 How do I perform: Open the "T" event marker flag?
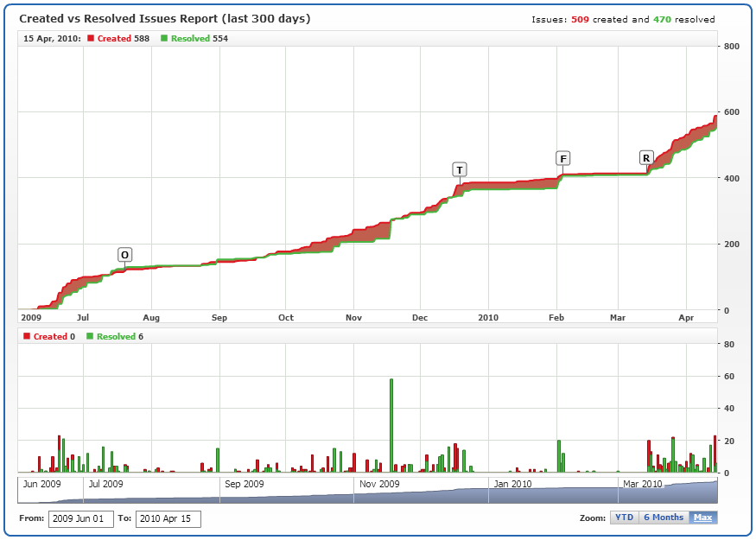[460, 169]
